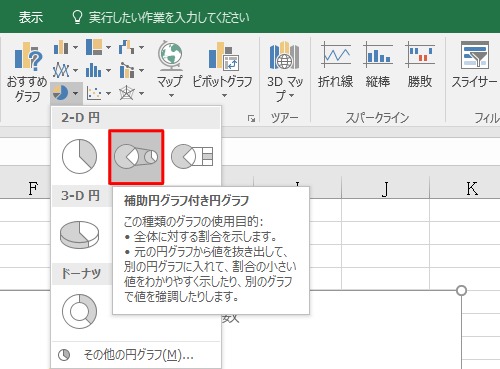Screen dimensions: 500x369
Task: Open Recommended Charts (おすすめグラフ)
Action: [27, 72]
